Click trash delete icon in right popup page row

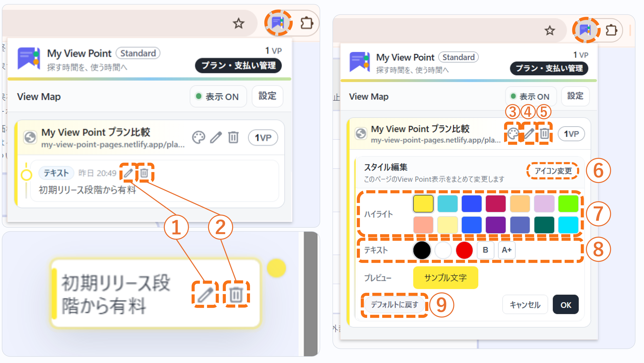click(544, 134)
